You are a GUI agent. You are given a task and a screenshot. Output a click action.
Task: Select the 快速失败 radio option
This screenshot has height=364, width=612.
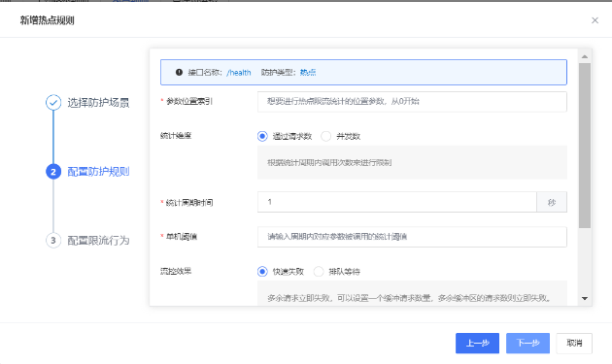pos(262,272)
